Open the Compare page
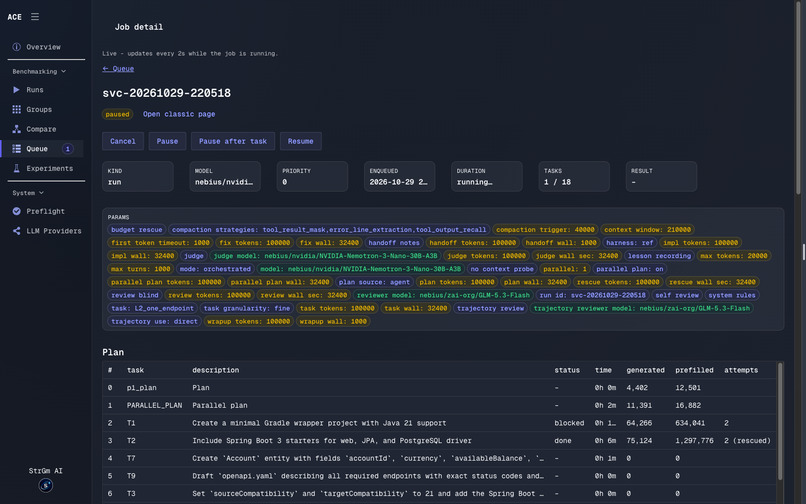 click(41, 129)
